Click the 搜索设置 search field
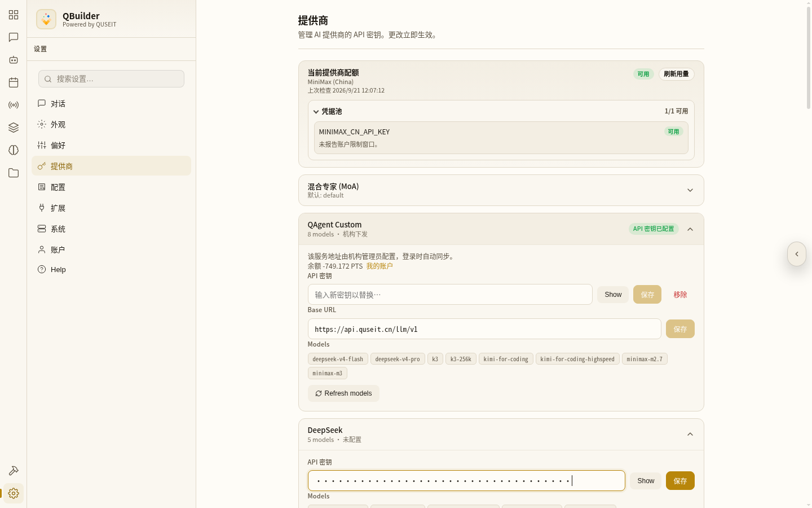The height and width of the screenshot is (508, 812). click(111, 79)
